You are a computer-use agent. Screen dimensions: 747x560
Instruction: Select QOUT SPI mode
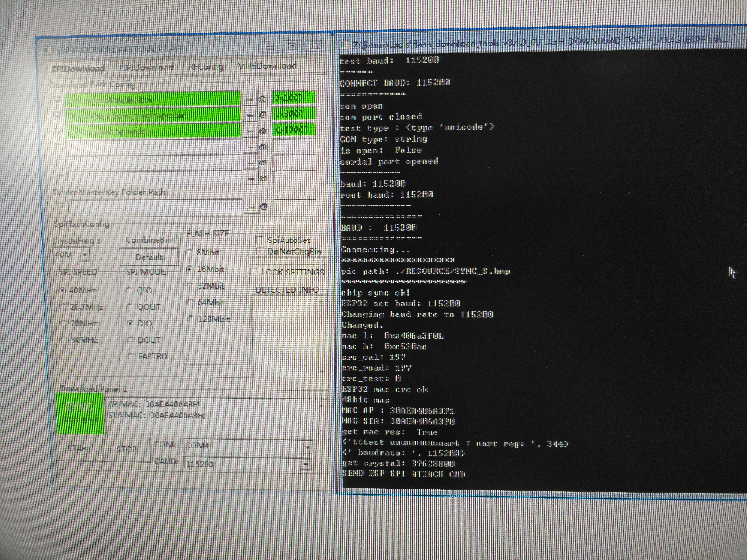point(143,307)
